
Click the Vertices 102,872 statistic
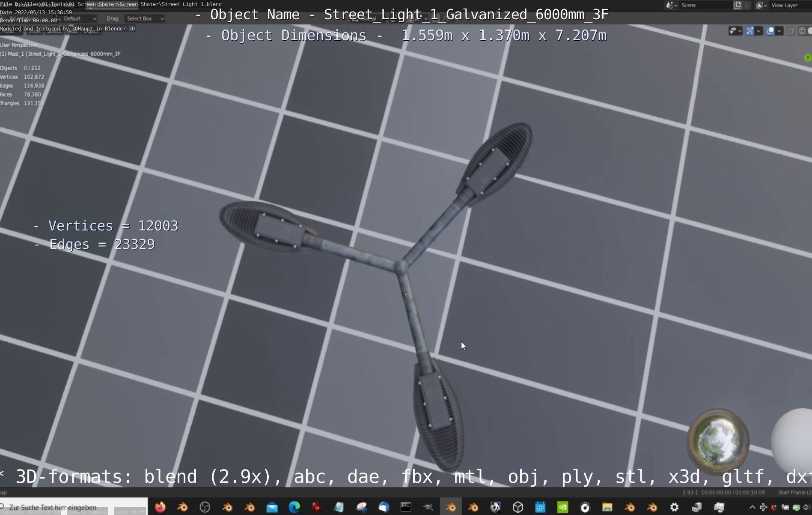(x=22, y=77)
